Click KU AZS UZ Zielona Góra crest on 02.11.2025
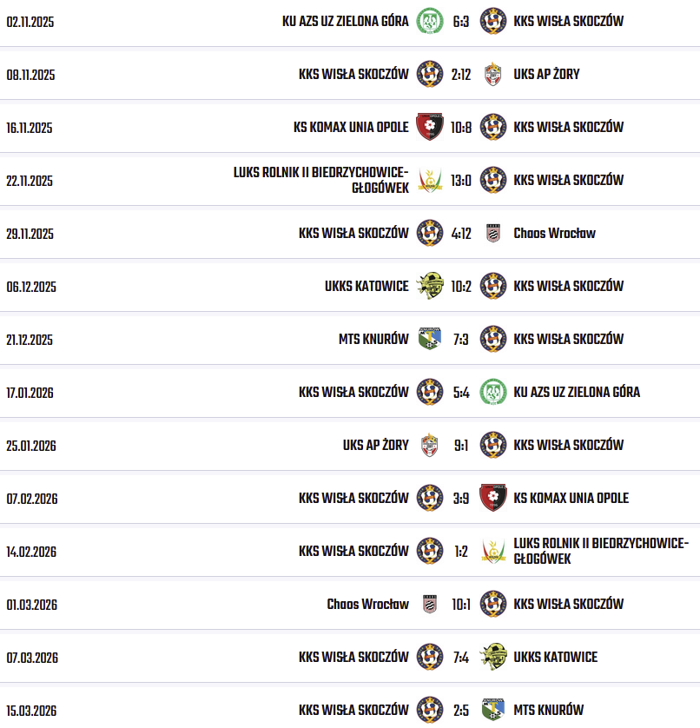 pyautogui.click(x=429, y=21)
